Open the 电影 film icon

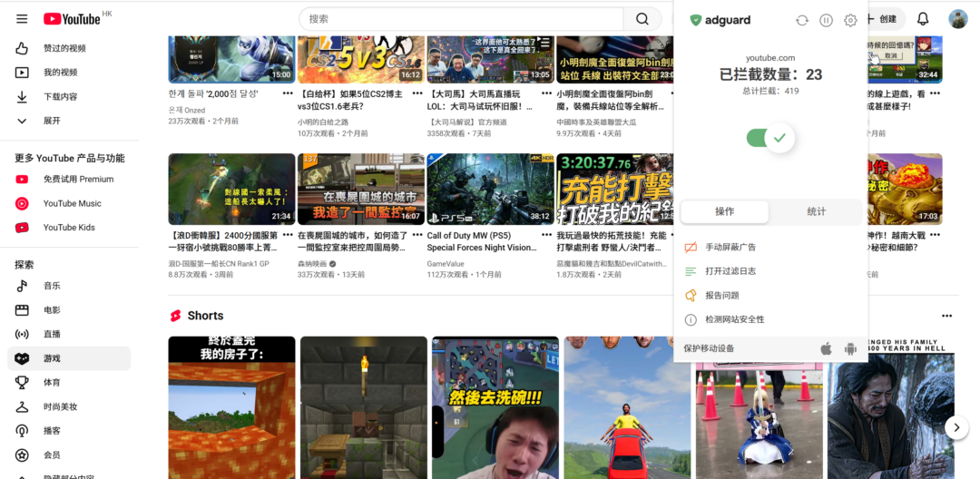pyautogui.click(x=22, y=310)
